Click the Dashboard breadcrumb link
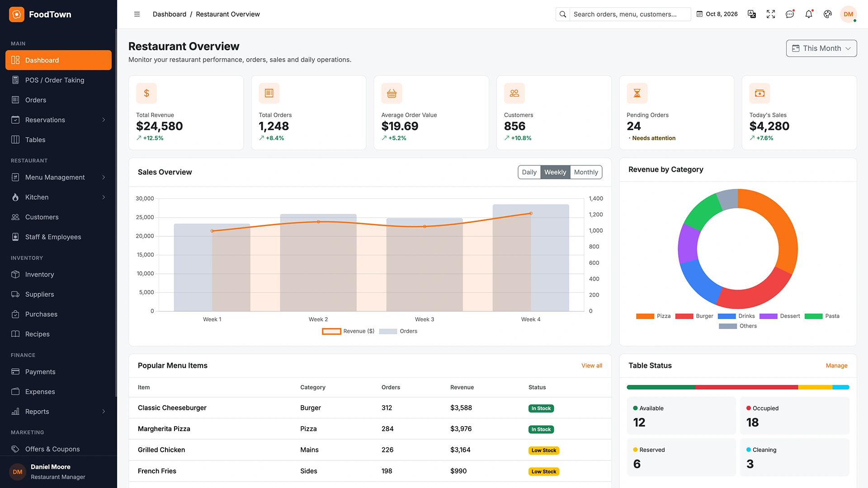868x488 pixels. pos(170,14)
